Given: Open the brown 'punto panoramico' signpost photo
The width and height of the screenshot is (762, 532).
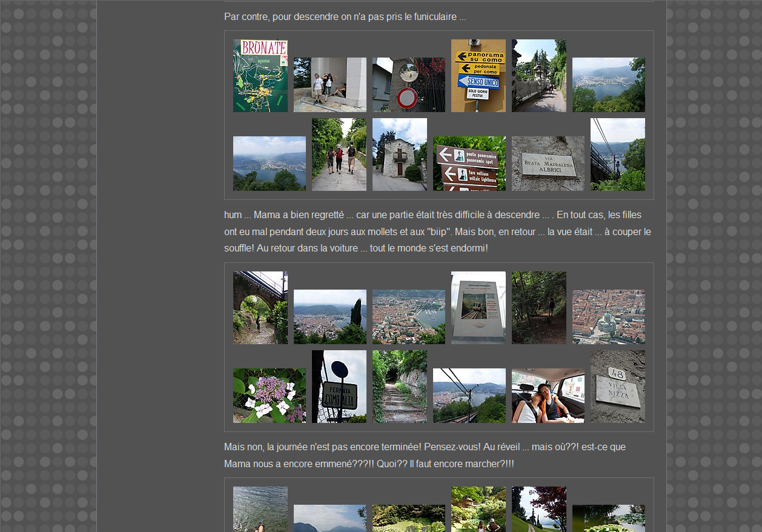Looking at the screenshot, I should tap(469, 164).
